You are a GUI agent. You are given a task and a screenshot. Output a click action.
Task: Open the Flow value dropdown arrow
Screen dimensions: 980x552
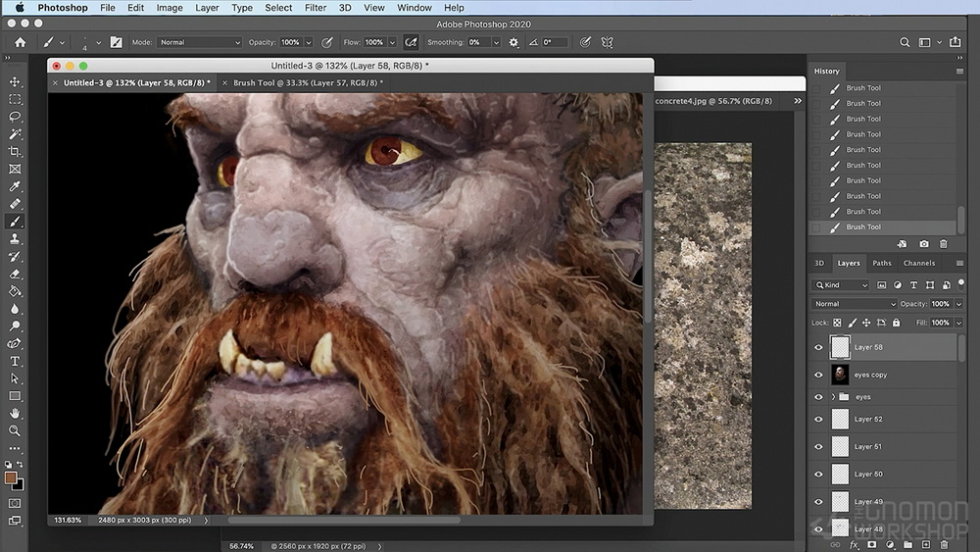(393, 42)
